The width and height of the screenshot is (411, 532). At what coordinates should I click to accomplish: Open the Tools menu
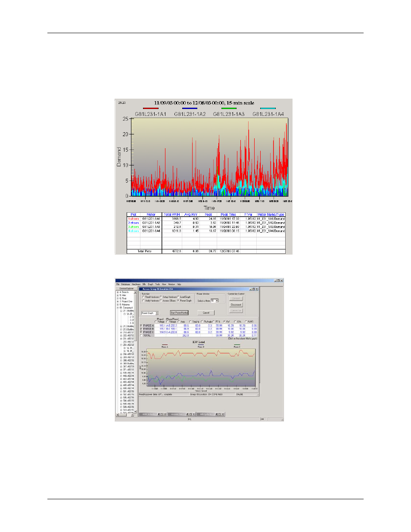158,284
